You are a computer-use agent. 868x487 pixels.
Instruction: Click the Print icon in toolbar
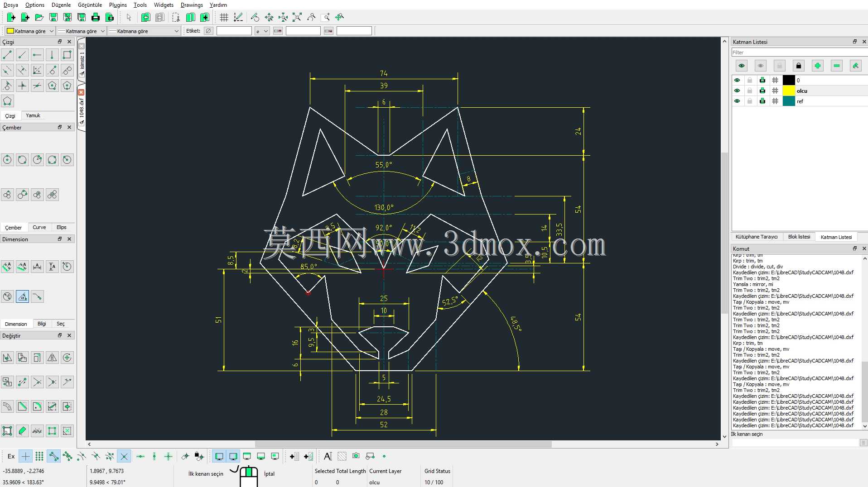(96, 17)
